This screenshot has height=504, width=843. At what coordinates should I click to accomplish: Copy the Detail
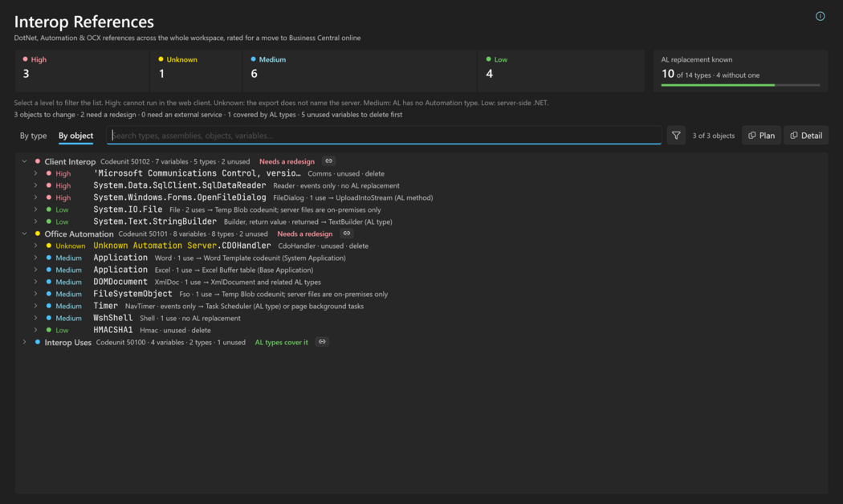click(x=806, y=136)
